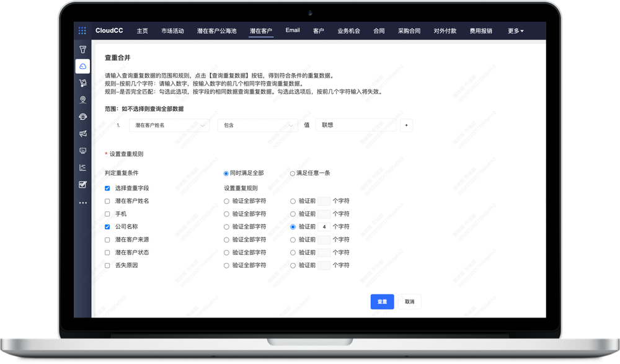Screen dimensions: 620x364
Task: Go to the 业务机会 tab
Action: (x=348, y=30)
